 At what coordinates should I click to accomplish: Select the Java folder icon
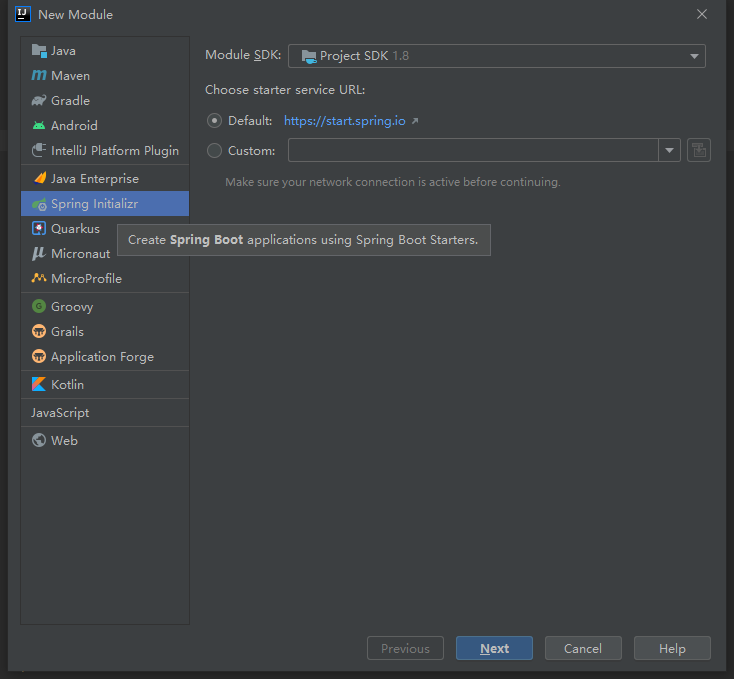[39, 51]
